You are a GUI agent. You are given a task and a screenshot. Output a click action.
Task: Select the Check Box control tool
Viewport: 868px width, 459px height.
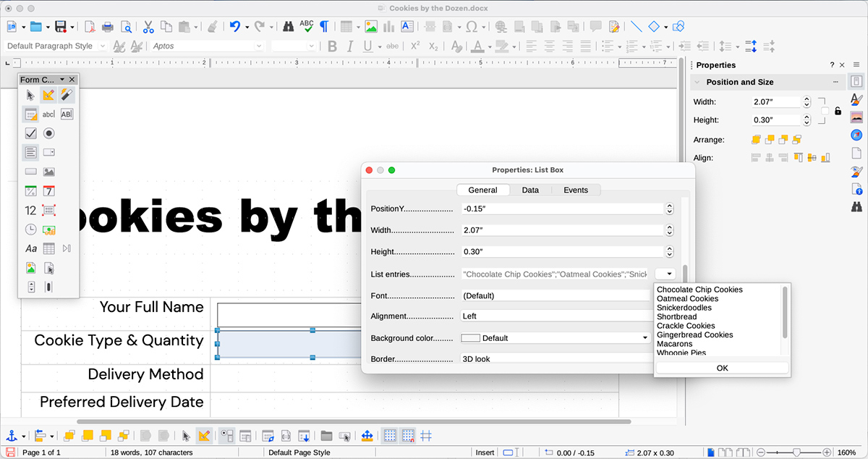pyautogui.click(x=29, y=132)
